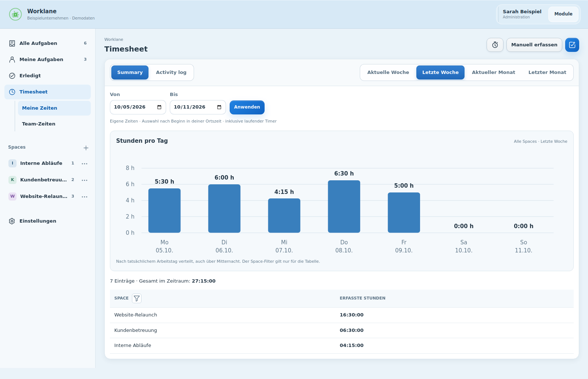Switch to the Activity log tab
This screenshot has height=379, width=588.
pyautogui.click(x=171, y=72)
